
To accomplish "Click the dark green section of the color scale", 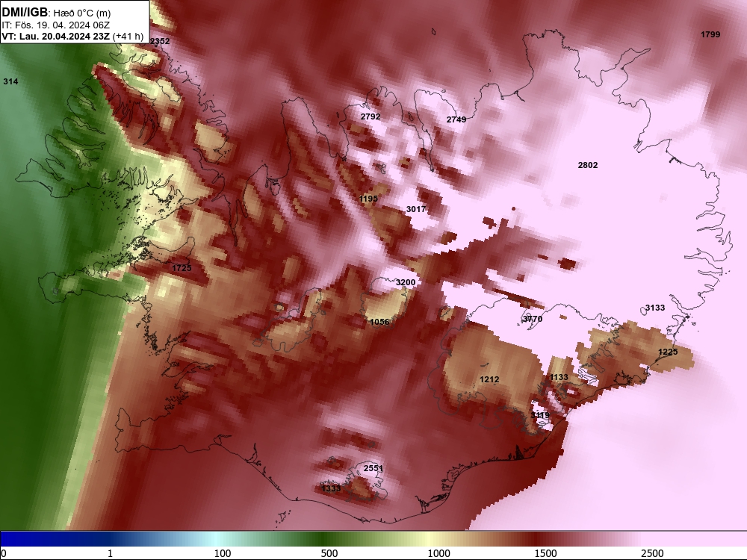I will 324,539.
